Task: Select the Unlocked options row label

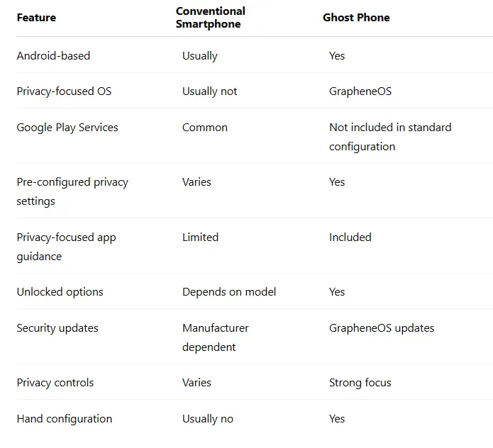Action: coord(60,292)
